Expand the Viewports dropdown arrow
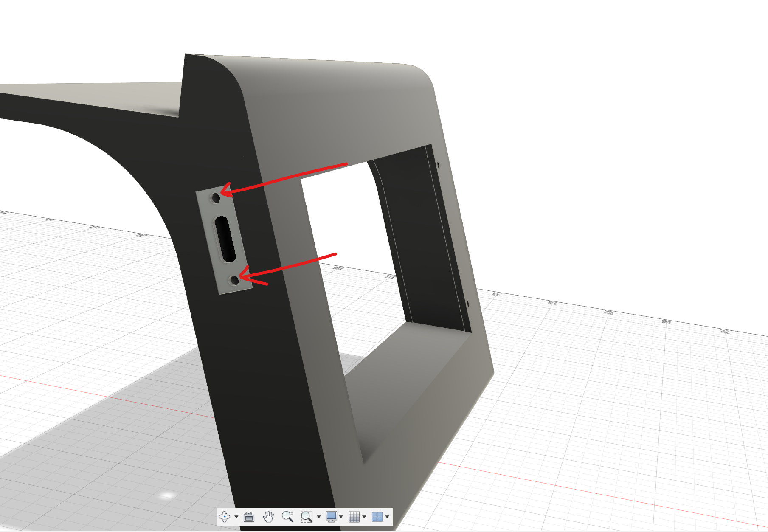 [387, 517]
